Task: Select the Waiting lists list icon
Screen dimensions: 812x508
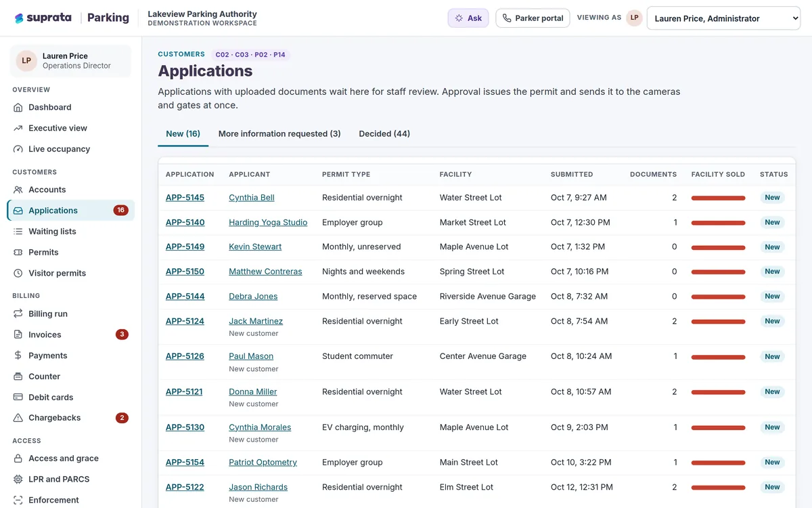Action: point(18,232)
